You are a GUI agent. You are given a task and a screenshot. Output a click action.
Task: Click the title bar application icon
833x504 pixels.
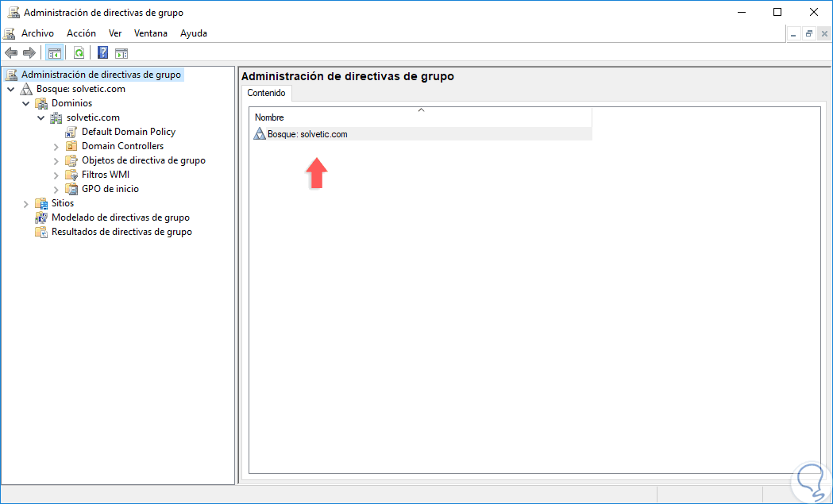[13, 12]
